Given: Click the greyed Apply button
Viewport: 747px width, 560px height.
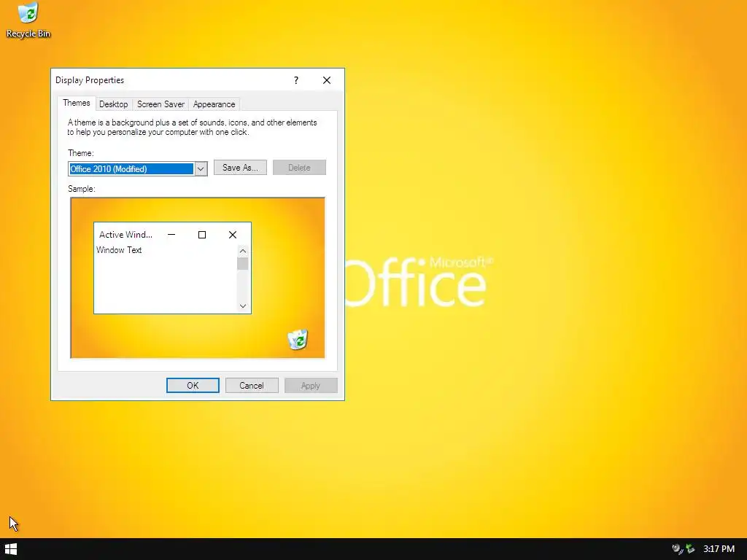Looking at the screenshot, I should [x=311, y=385].
